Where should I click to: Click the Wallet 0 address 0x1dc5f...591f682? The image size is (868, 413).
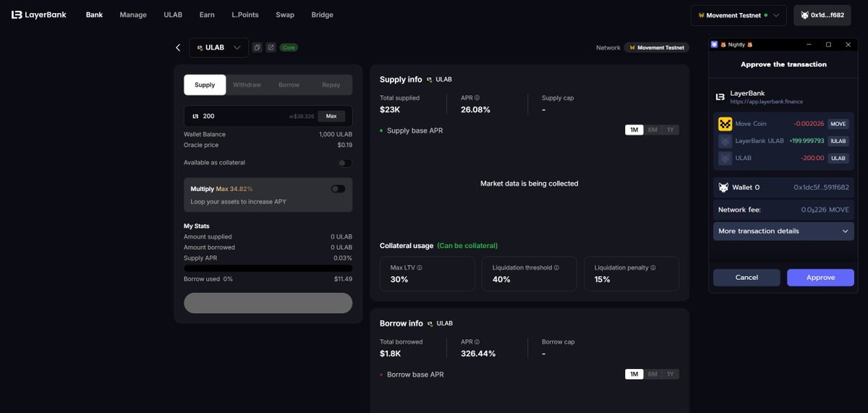[821, 187]
